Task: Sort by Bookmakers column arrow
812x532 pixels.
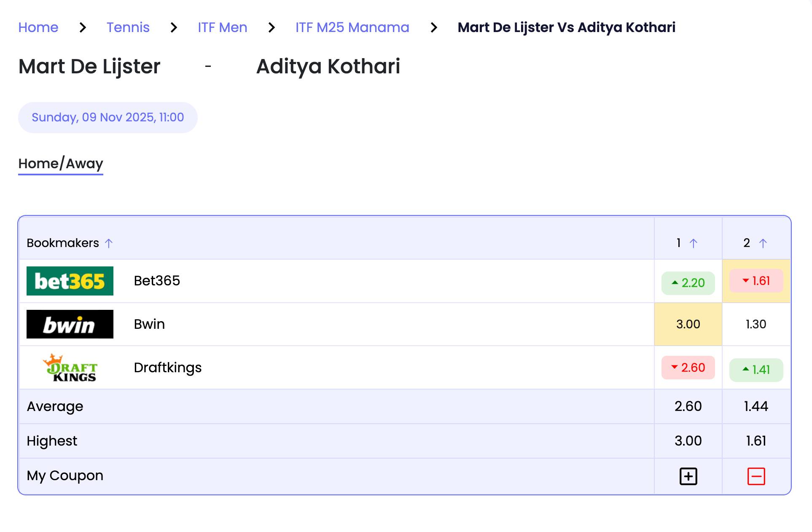Action: [x=109, y=243]
